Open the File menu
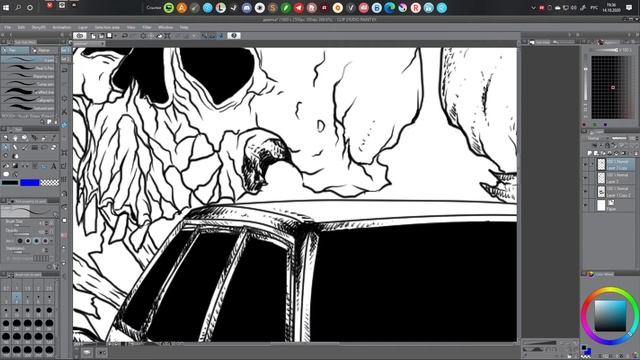Screen dimensions: 640x360 click(x=8, y=27)
